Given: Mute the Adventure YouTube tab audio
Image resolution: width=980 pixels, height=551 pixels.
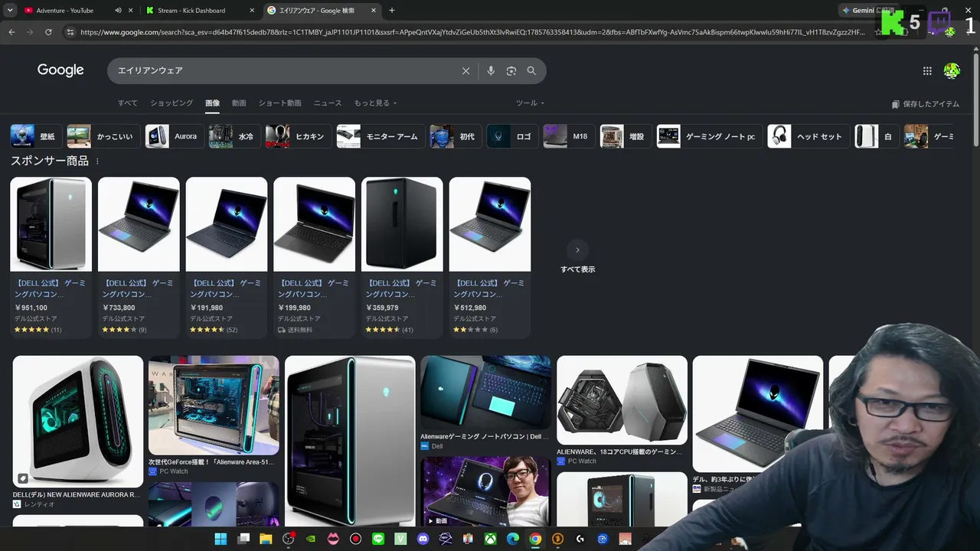Looking at the screenshot, I should coord(118,11).
